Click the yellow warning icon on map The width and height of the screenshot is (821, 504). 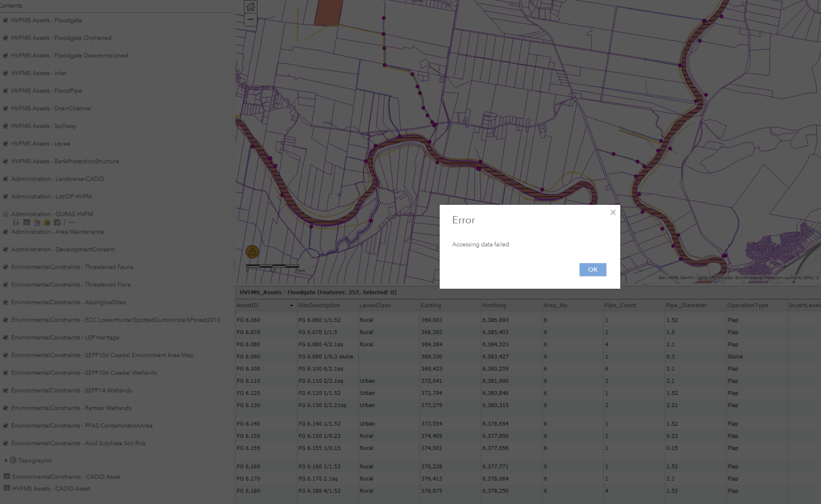(252, 252)
